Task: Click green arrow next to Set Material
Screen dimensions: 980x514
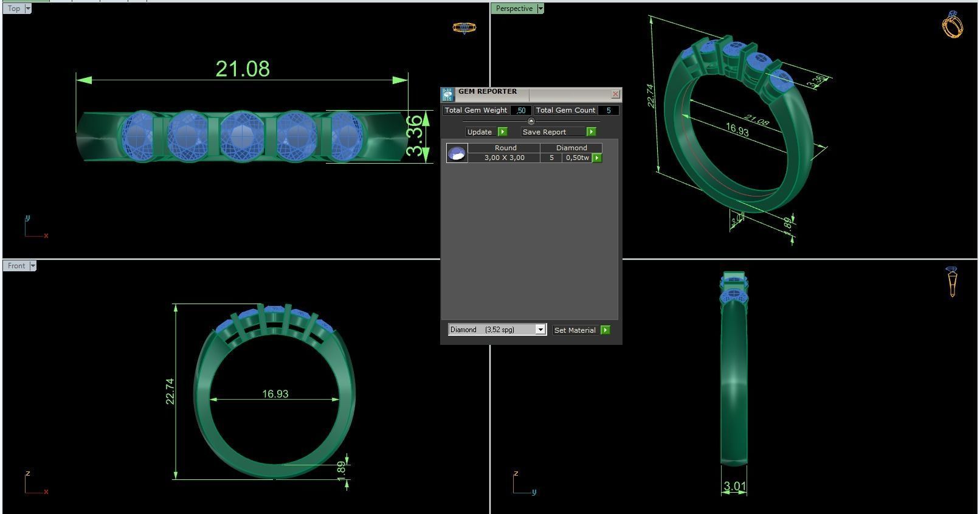Action: pyautogui.click(x=605, y=330)
